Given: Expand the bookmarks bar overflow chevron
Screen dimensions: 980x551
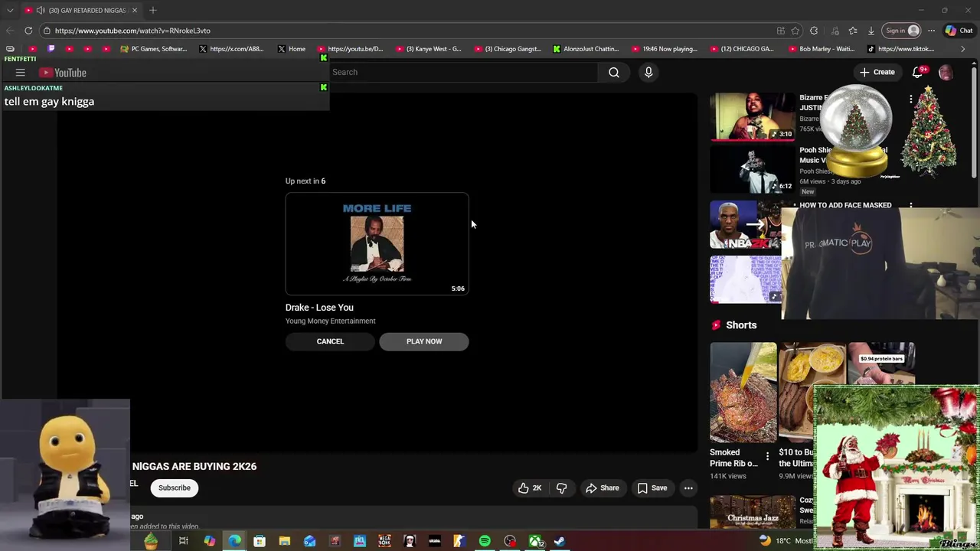Looking at the screenshot, I should point(963,49).
